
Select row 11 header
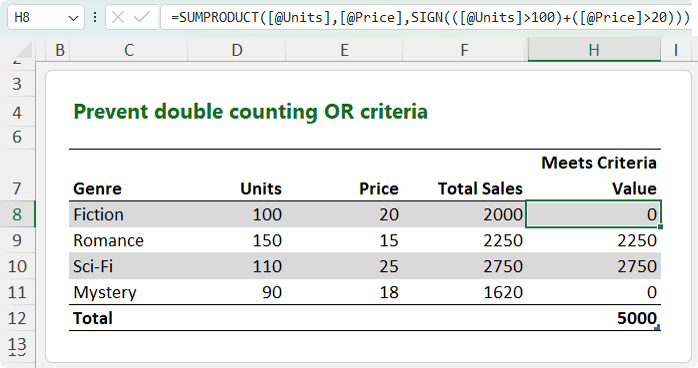[x=17, y=292]
